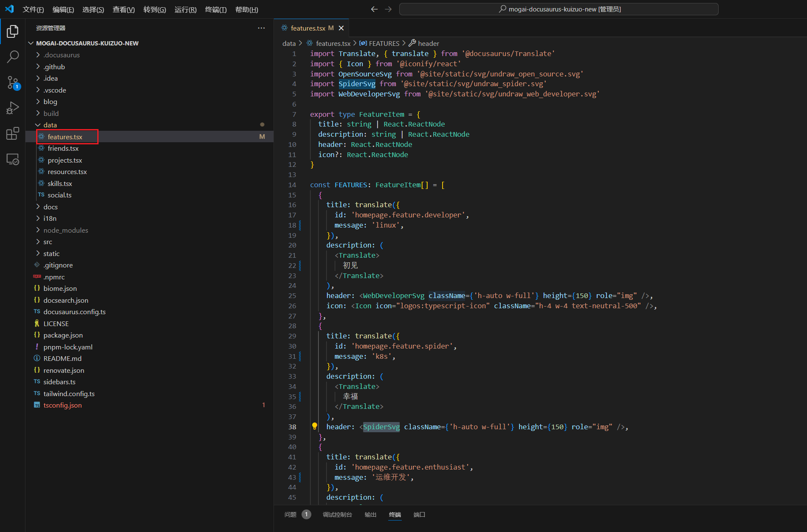Open Source Control view icon
Image resolution: width=807 pixels, height=532 pixels.
coord(13,82)
